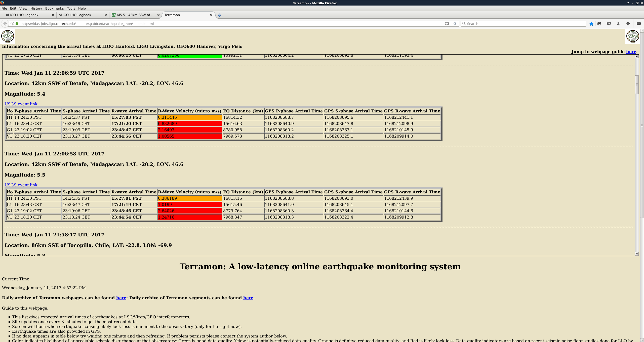Click the Magnitude: 5.5 heading

[x=25, y=175]
